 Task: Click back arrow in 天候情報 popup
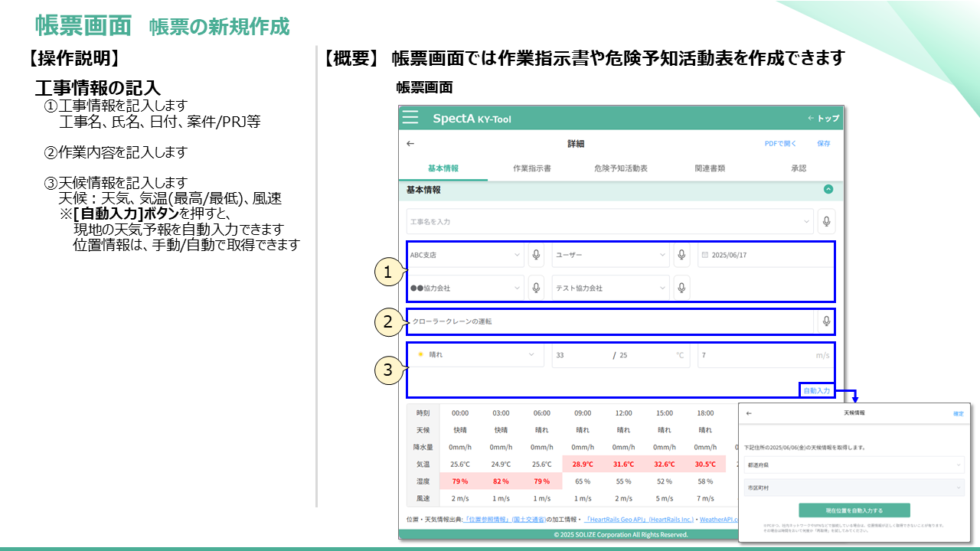point(749,413)
